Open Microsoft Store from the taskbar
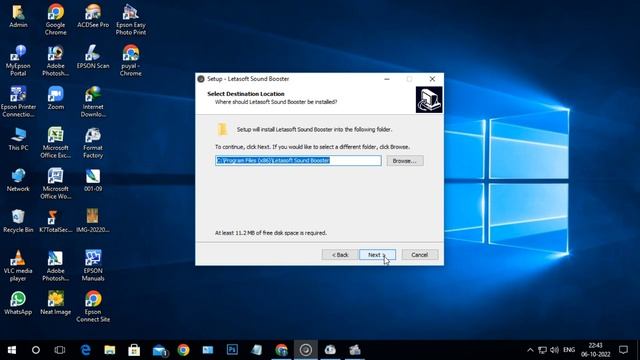The height and width of the screenshot is (360, 640). click(x=134, y=350)
